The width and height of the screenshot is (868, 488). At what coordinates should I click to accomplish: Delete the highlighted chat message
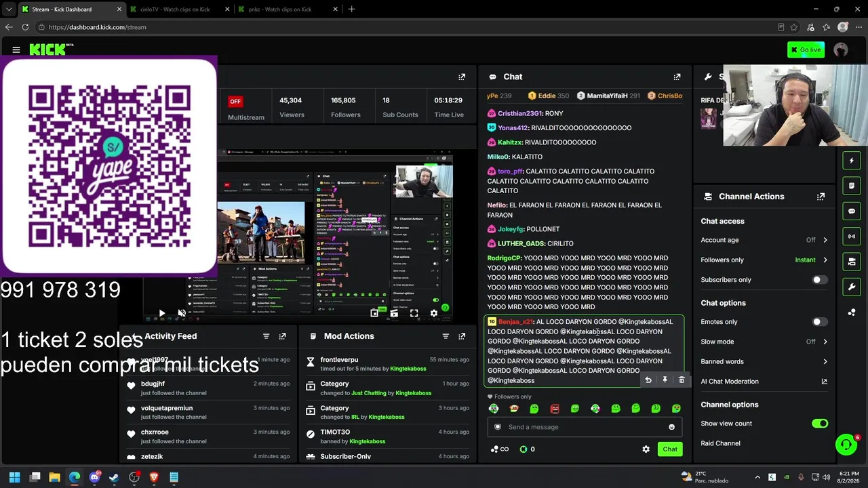coord(682,380)
